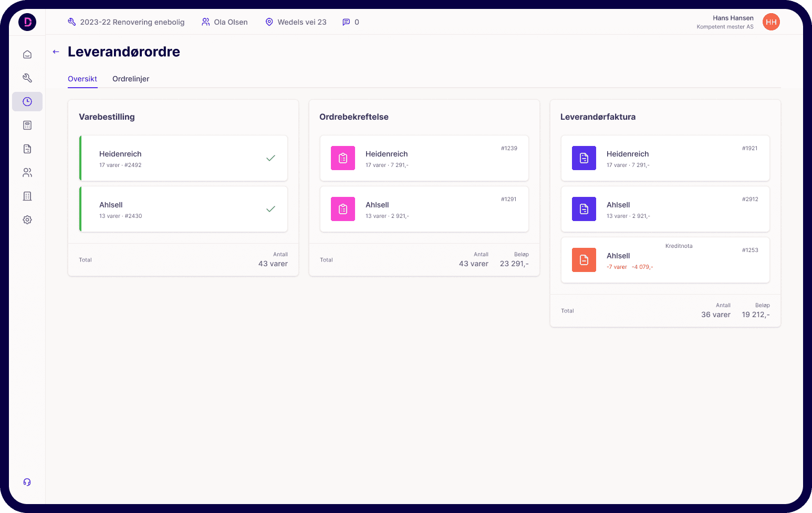The height and width of the screenshot is (513, 812).
Task: Click the 23 291,- total amount
Action: pos(514,264)
